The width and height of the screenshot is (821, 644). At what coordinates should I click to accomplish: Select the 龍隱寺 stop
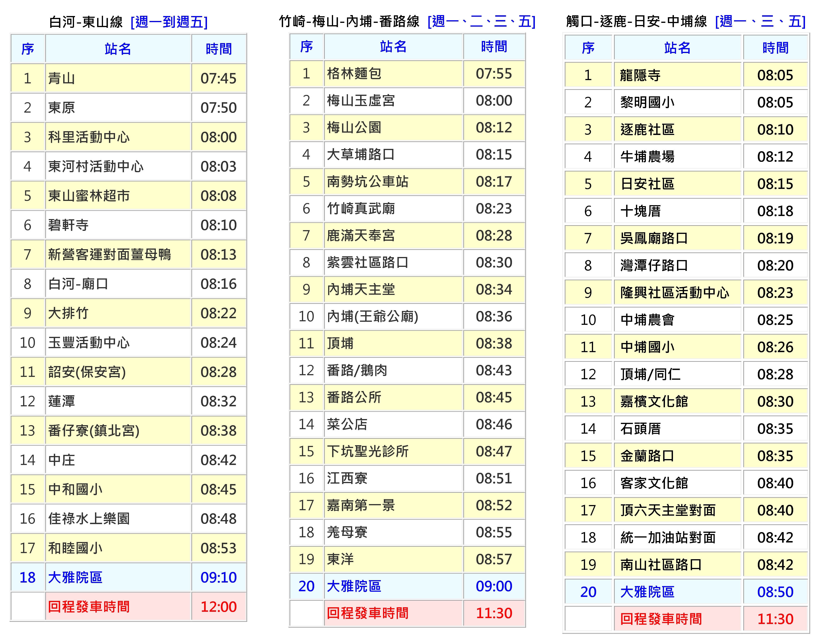[x=640, y=75]
